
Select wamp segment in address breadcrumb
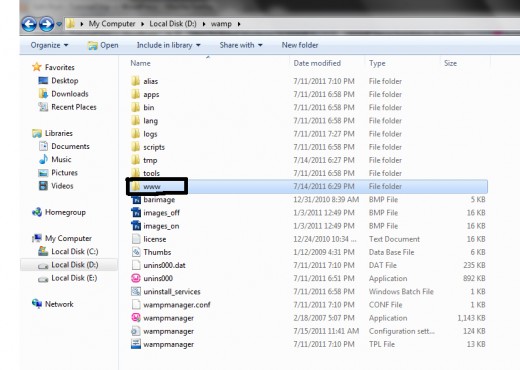221,24
